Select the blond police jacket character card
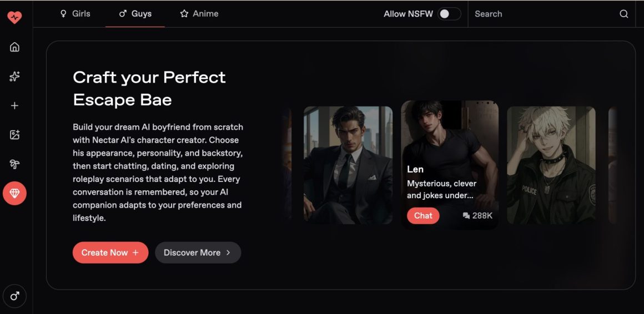The height and width of the screenshot is (314, 644). 551,165
